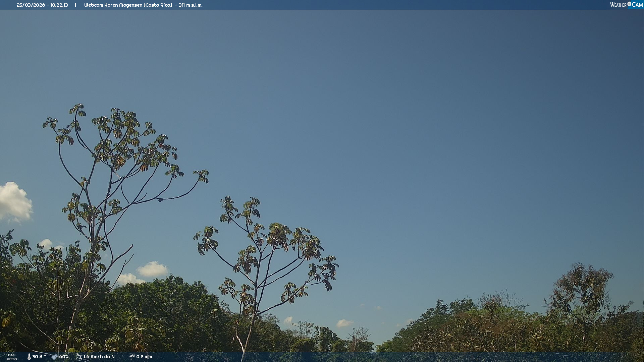644x362 pixels.
Task: Click the large white cloud at left edge
Action: 14,201
